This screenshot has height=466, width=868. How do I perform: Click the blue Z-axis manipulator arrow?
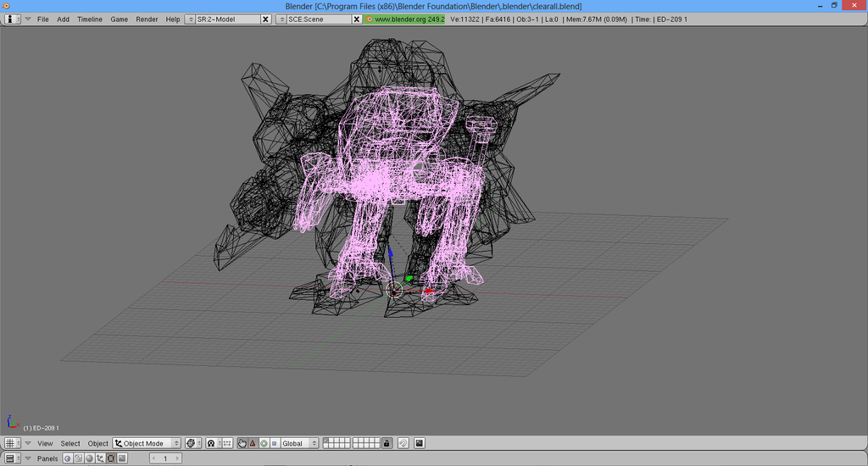(391, 253)
